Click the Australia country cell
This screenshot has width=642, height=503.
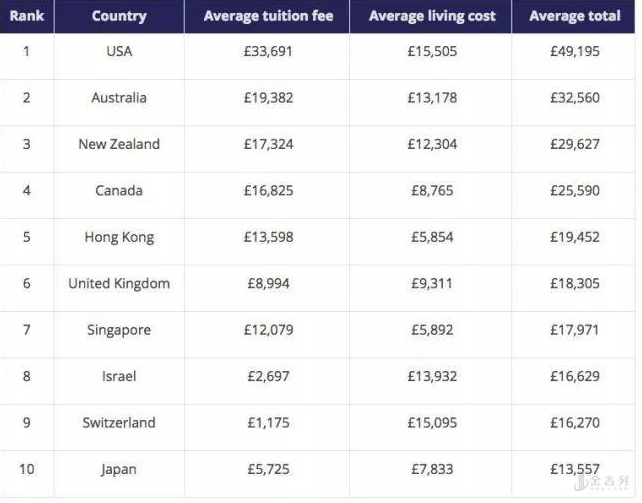[119, 98]
